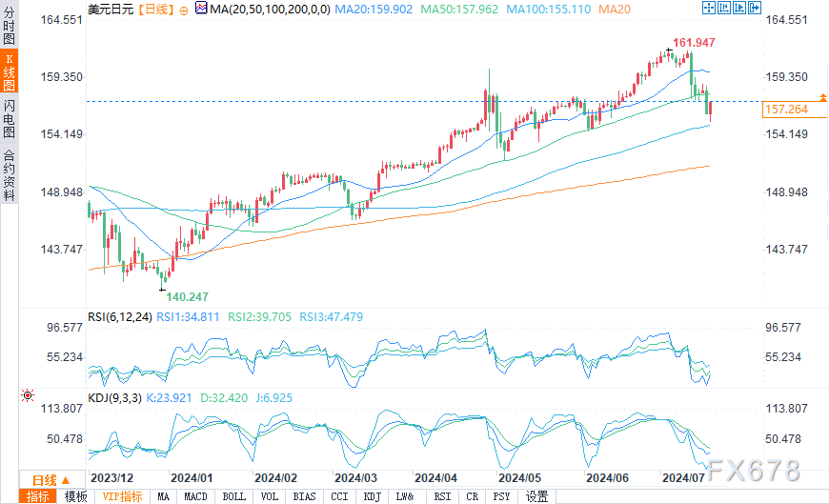Click the RSI3:47.479 value
Viewport: 829px width, 504px height.
tap(332, 317)
